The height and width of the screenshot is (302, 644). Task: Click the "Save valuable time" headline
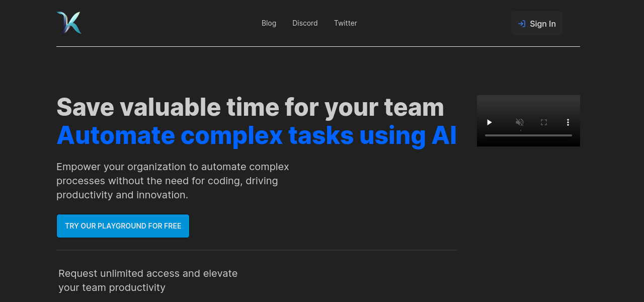[250, 107]
